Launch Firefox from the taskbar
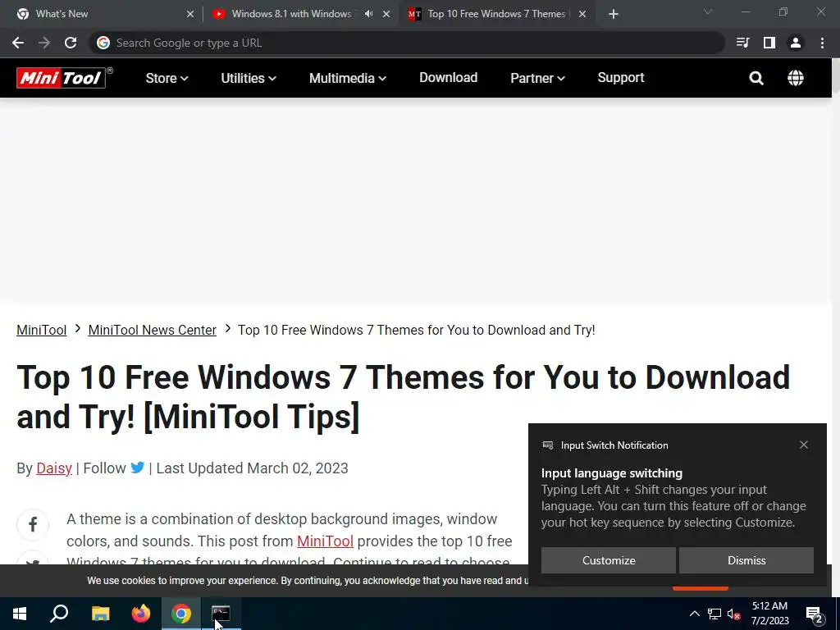Image resolution: width=840 pixels, height=630 pixels. 141,614
